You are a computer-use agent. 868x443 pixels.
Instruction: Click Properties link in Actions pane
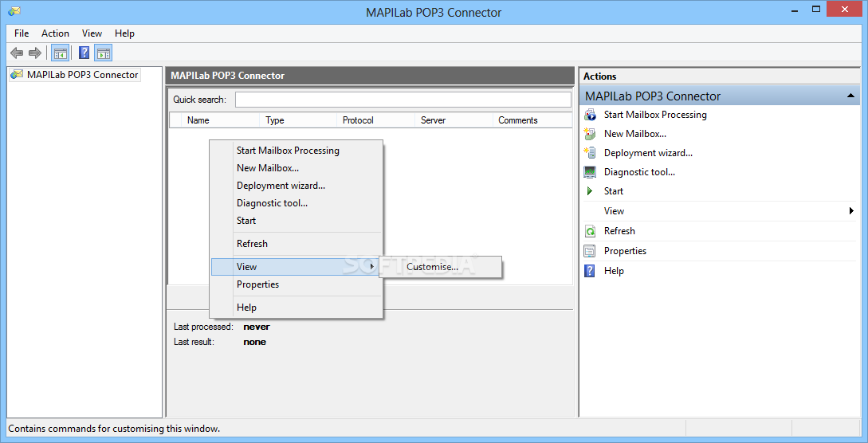point(625,251)
